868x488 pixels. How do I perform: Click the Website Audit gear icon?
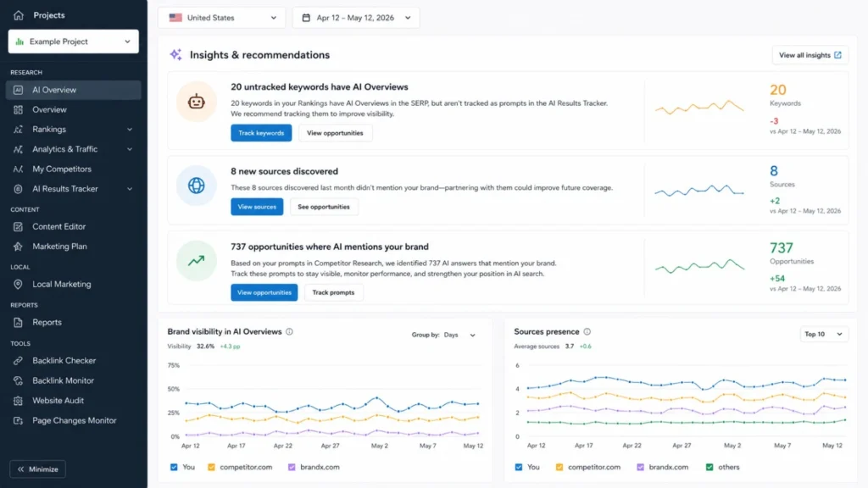tap(19, 401)
